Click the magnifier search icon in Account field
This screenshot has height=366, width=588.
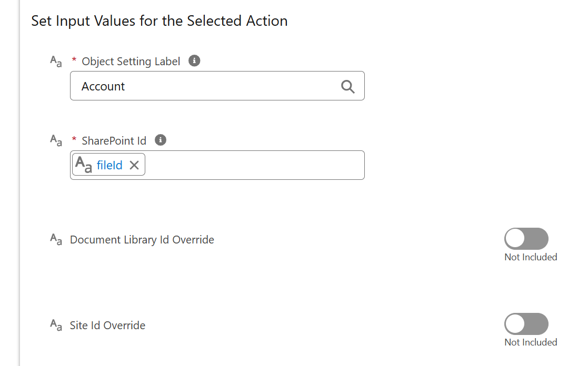pos(347,87)
